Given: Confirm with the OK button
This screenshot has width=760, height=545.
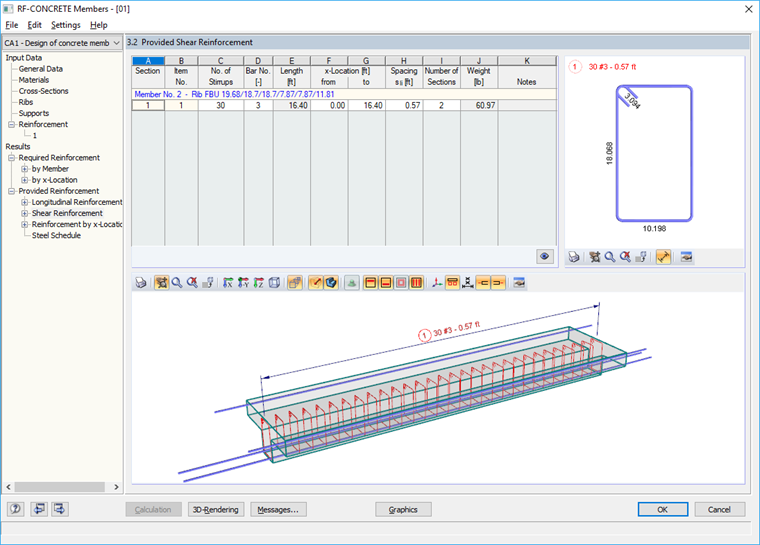Looking at the screenshot, I should pyautogui.click(x=663, y=509).
